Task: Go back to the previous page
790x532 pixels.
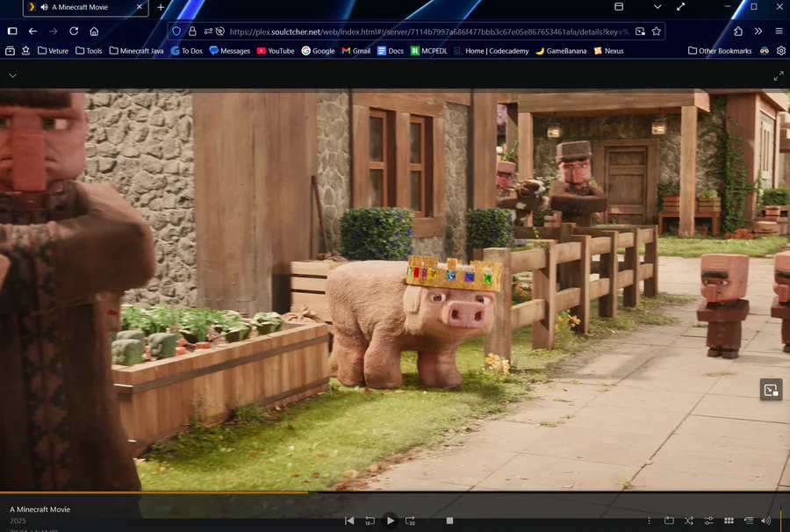Action: pyautogui.click(x=32, y=32)
